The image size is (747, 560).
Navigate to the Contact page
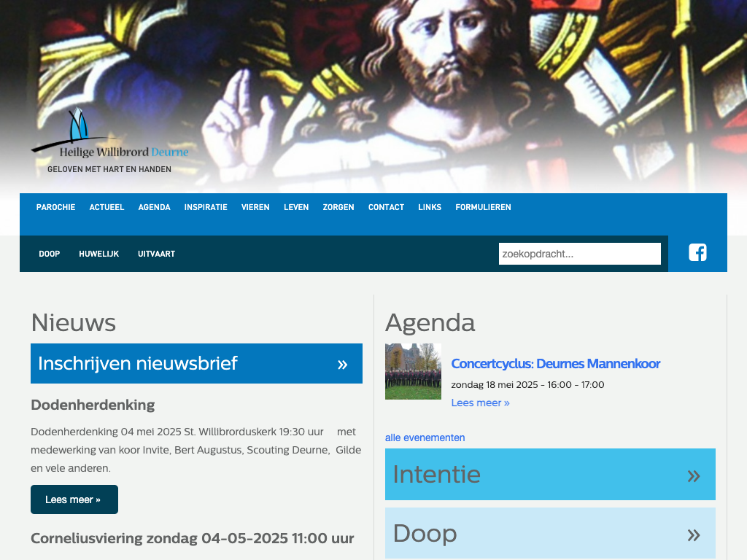(x=386, y=207)
